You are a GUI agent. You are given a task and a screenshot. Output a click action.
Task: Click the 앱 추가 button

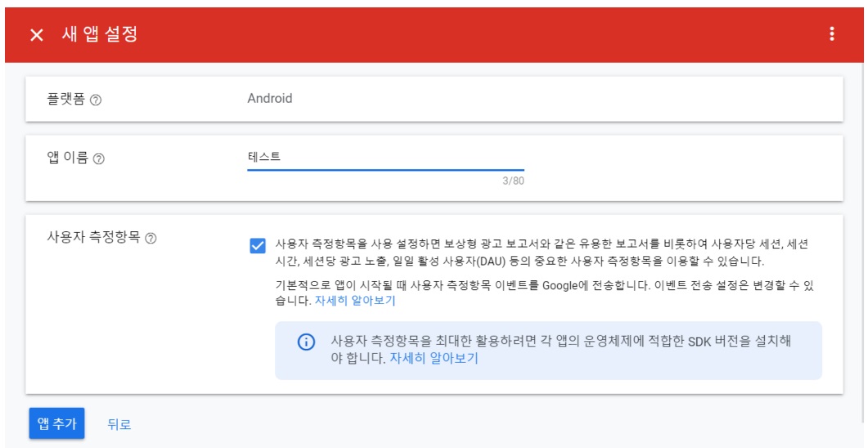tap(56, 423)
